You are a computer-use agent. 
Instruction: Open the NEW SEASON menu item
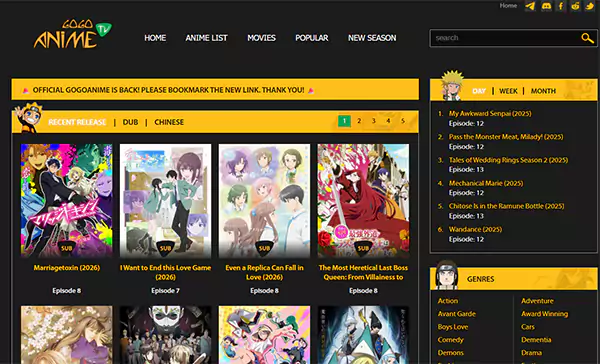point(372,38)
